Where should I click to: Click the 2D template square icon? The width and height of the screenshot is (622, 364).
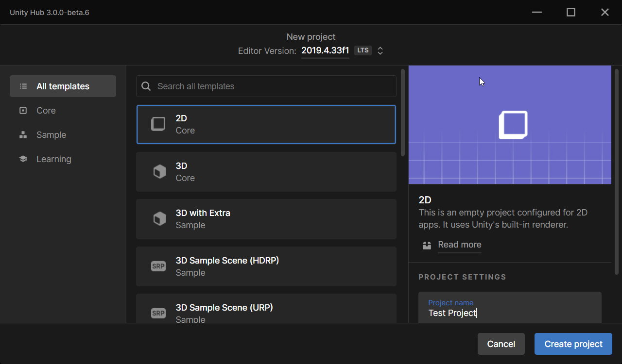pyautogui.click(x=158, y=124)
